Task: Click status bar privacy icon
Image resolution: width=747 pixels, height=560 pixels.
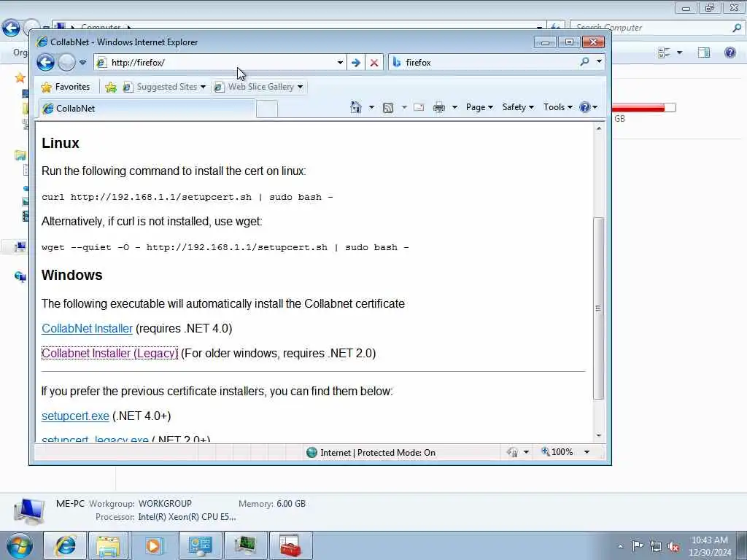Action: coord(513,452)
